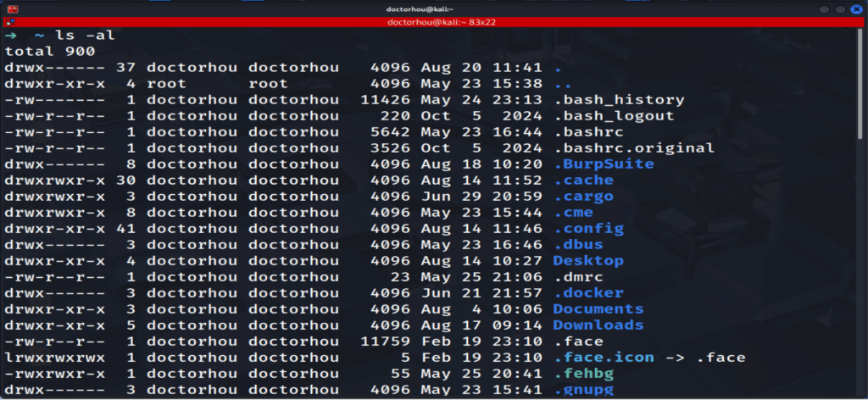Click the file size 3526
Screen dimensions: 868x400
(x=390, y=148)
